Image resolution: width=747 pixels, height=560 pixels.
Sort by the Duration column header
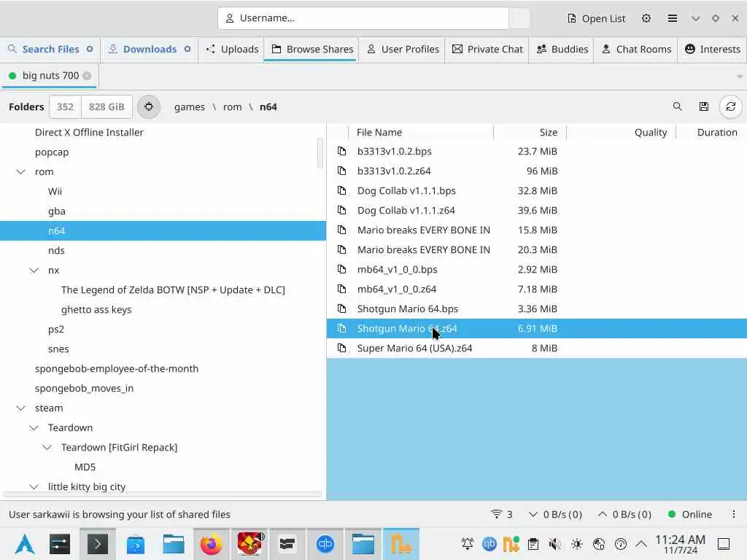pos(711,133)
